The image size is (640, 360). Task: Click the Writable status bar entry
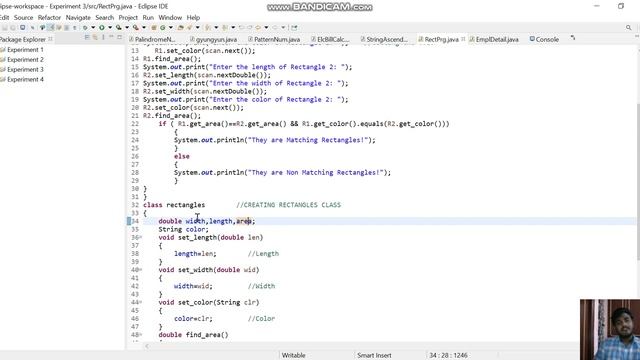[293, 356]
